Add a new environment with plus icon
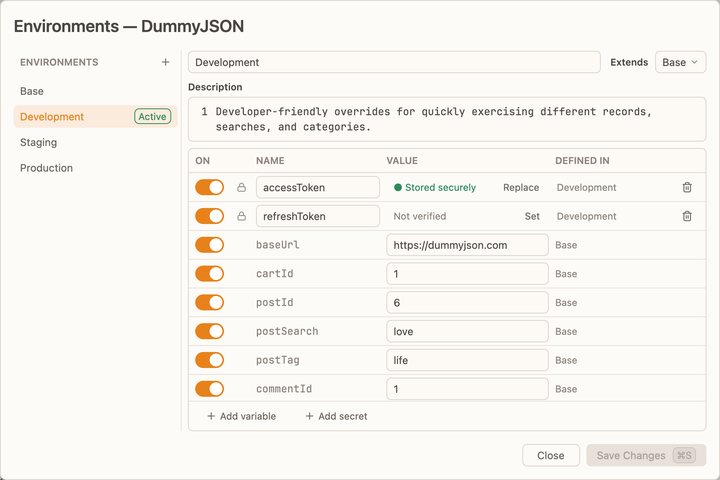Screen dimensions: 720x480 tap(165, 62)
